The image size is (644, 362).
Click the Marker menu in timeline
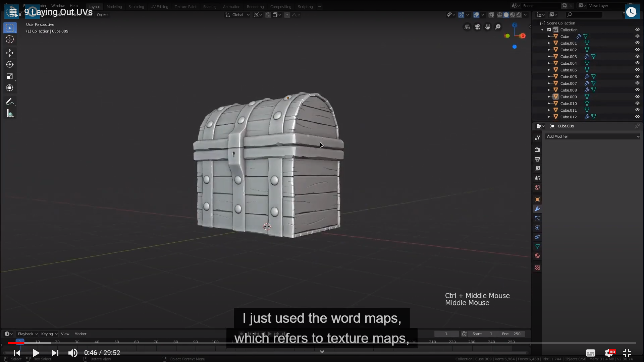point(80,334)
